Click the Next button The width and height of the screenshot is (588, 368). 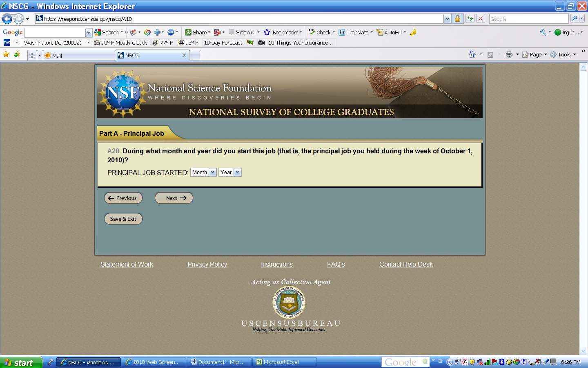[x=174, y=198]
